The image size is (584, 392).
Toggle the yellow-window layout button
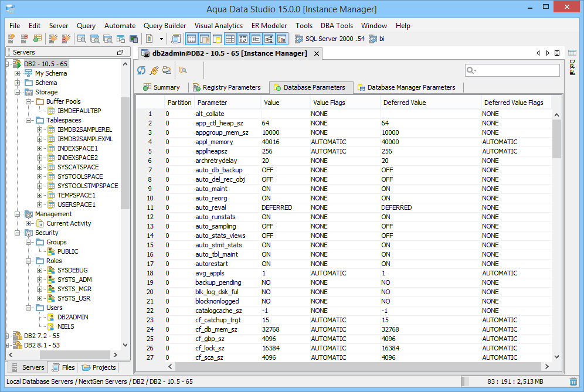(217, 38)
